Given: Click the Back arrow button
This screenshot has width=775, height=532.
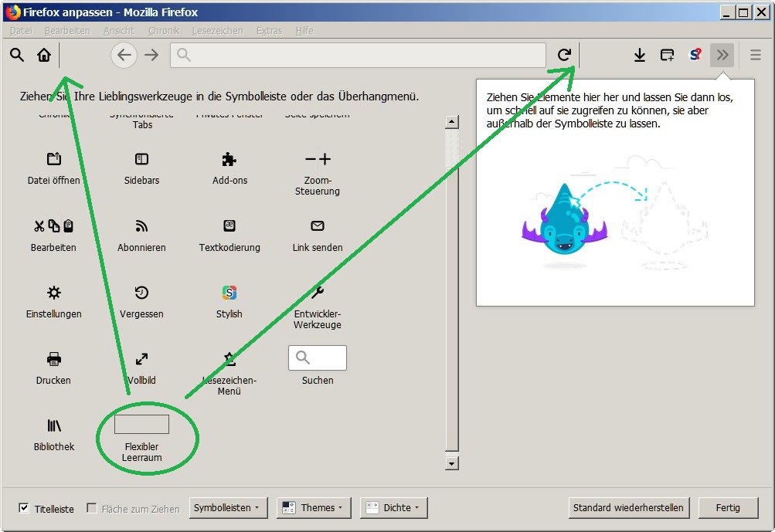Looking at the screenshot, I should tap(124, 55).
